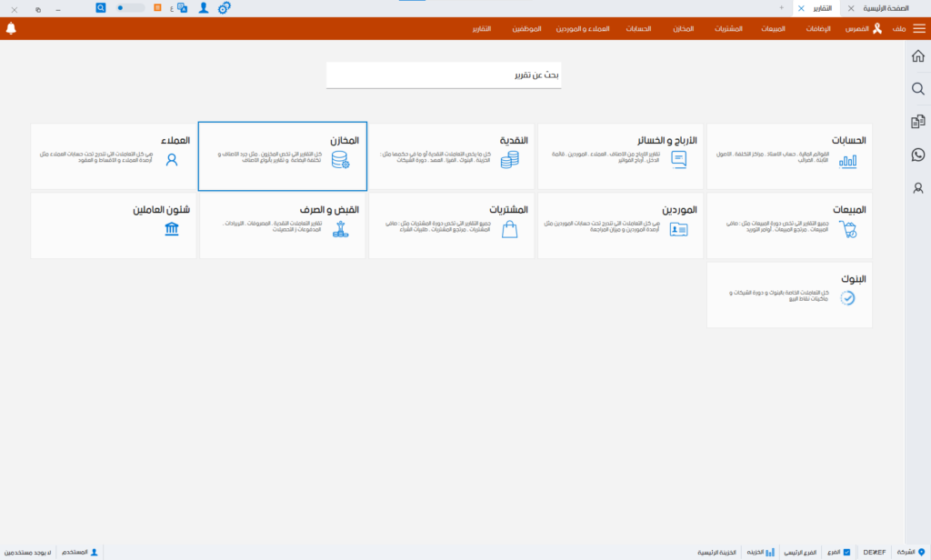Open the notifications bell icon
This screenshot has height=560, width=931.
(x=11, y=28)
